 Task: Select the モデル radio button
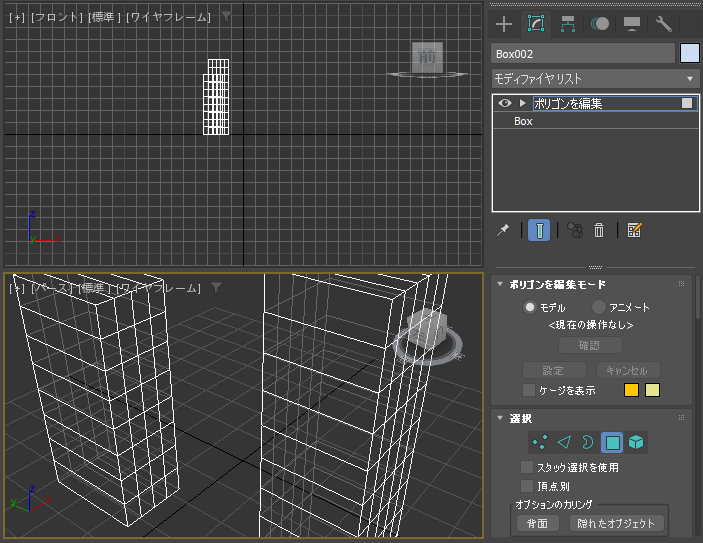coord(530,307)
